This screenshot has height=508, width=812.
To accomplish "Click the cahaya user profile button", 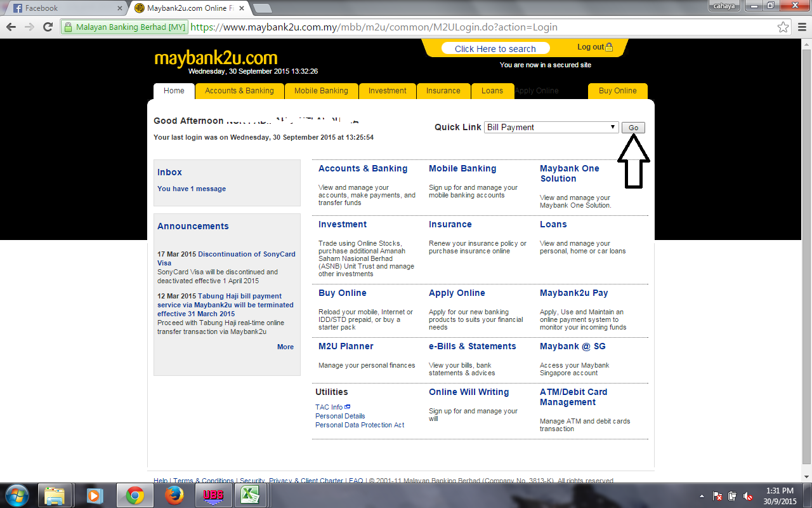I will pos(724,6).
